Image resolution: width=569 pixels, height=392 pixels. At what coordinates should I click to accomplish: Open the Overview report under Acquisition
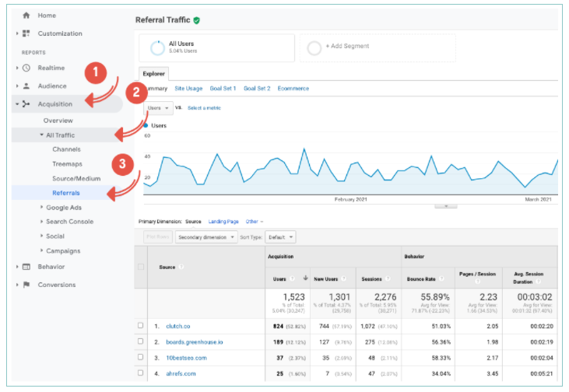58,121
